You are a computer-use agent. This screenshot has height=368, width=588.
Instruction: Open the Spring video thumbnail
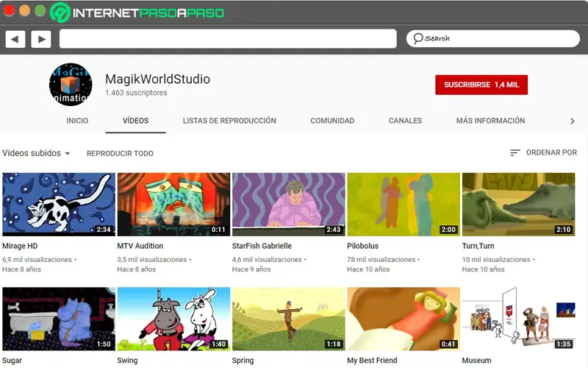[289, 319]
